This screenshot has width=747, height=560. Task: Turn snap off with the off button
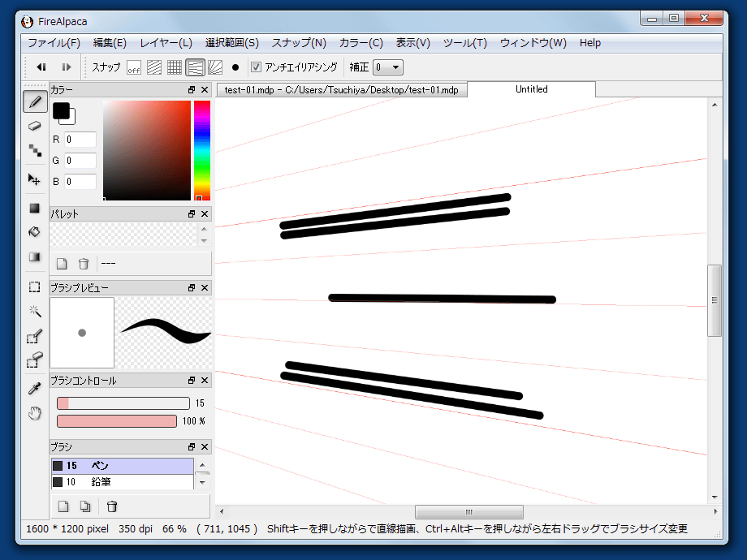coord(134,67)
